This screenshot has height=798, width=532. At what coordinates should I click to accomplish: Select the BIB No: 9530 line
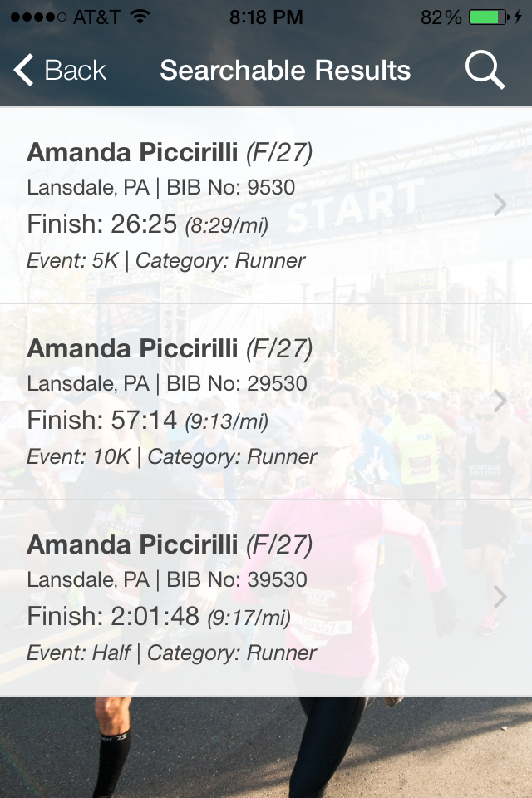tap(161, 188)
